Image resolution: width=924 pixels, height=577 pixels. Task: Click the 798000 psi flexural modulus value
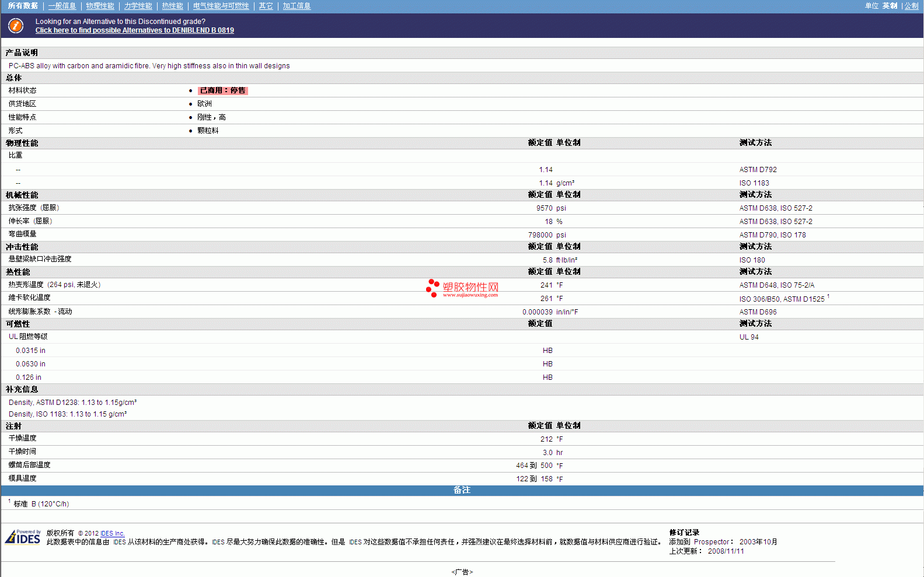coord(547,235)
